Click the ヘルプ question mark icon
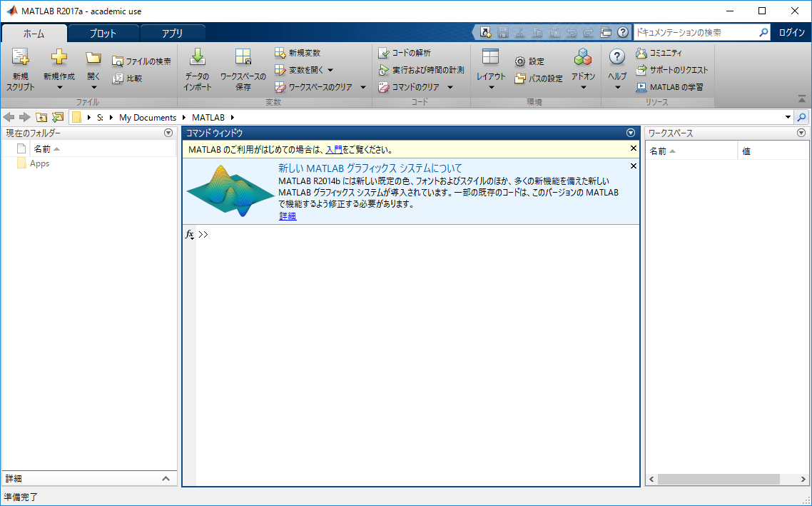Screen dimensions: 812x506 pos(616,57)
